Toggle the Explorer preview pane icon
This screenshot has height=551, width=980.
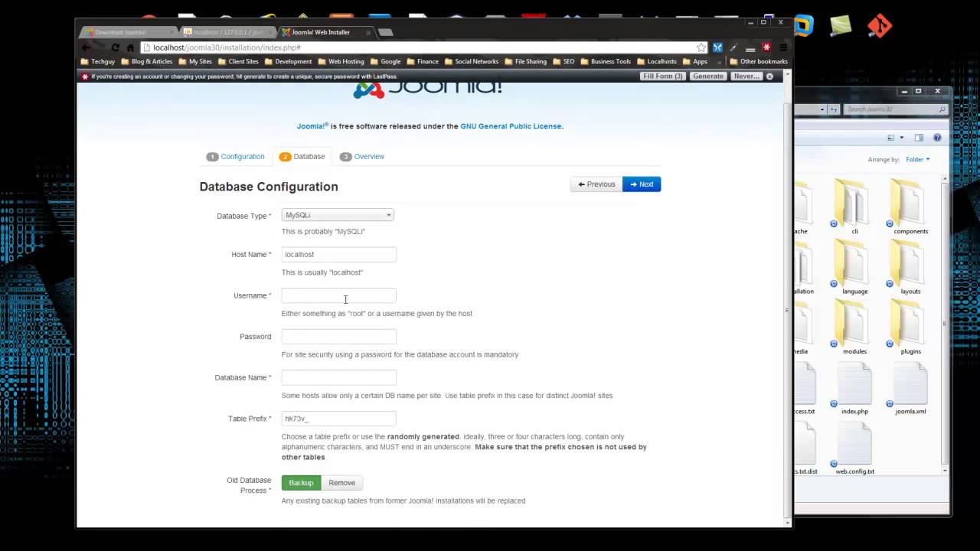click(x=919, y=138)
